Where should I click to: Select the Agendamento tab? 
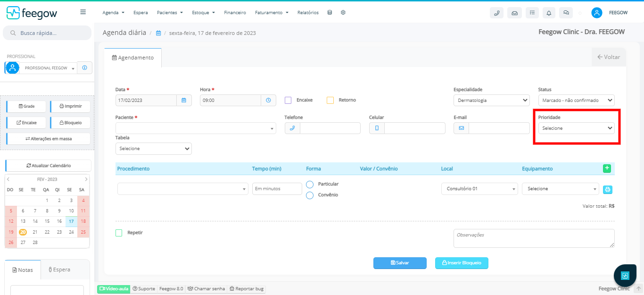[133, 58]
